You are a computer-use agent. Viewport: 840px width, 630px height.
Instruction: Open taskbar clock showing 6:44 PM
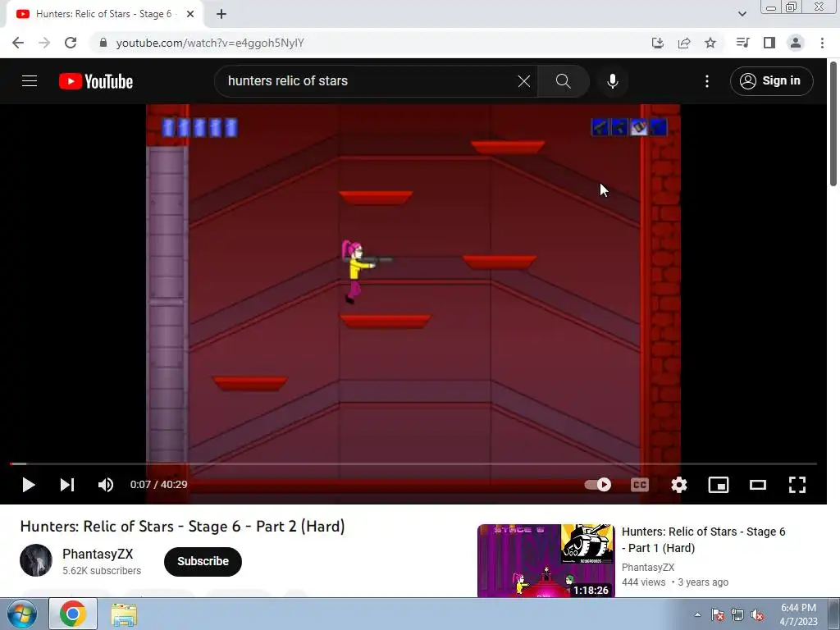(798, 614)
